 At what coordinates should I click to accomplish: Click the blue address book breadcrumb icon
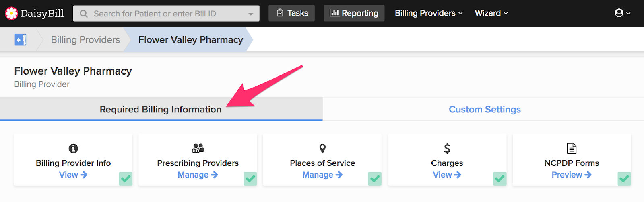click(x=21, y=40)
